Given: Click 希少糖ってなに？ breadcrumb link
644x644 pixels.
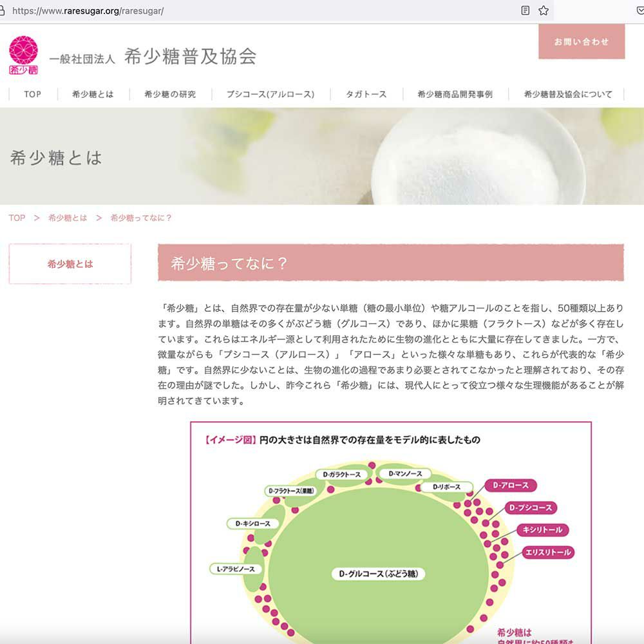Looking at the screenshot, I should tap(141, 218).
